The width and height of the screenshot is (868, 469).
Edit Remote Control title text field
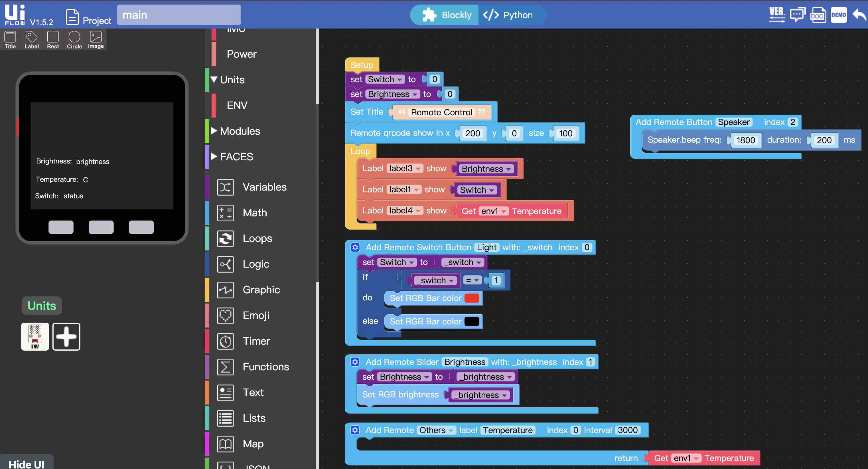coord(441,112)
